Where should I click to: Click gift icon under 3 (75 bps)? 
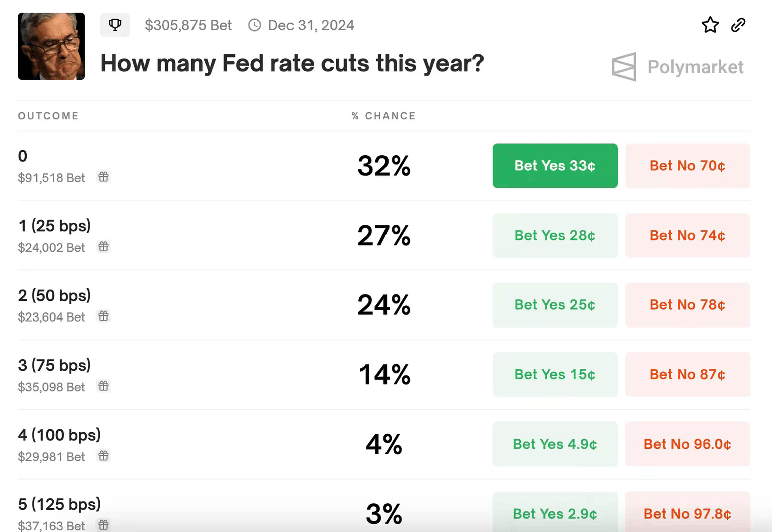click(103, 386)
